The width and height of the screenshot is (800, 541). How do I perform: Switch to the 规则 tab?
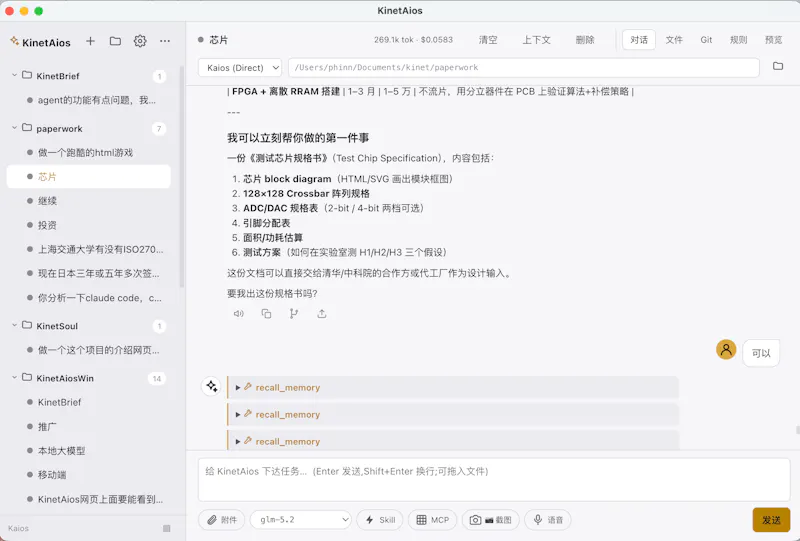point(738,40)
